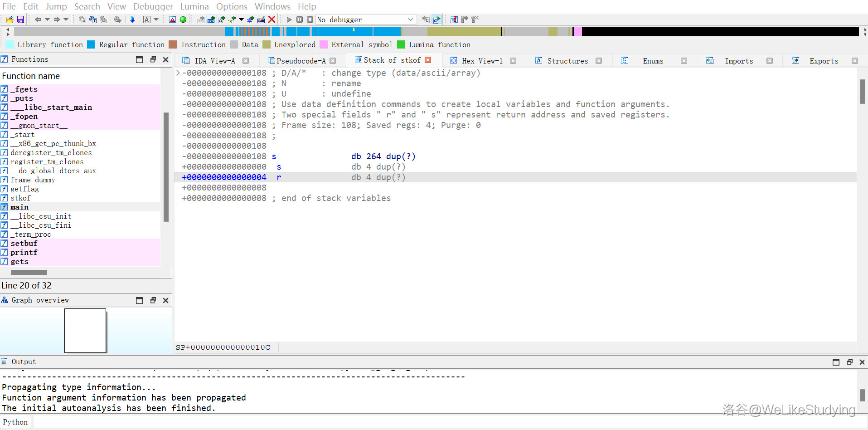
Task: Click the red X delete icon
Action: (x=272, y=20)
